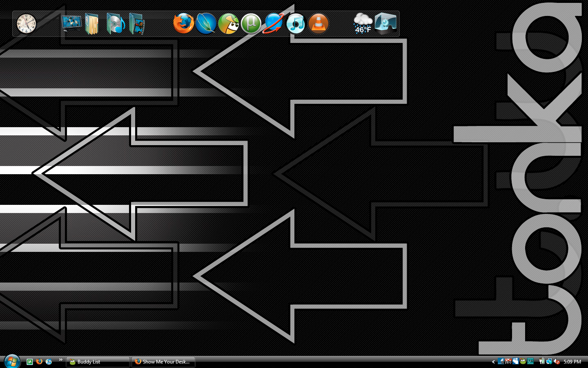Click the analog clock widget
Viewport: 588px width, 368px height.
point(27,24)
